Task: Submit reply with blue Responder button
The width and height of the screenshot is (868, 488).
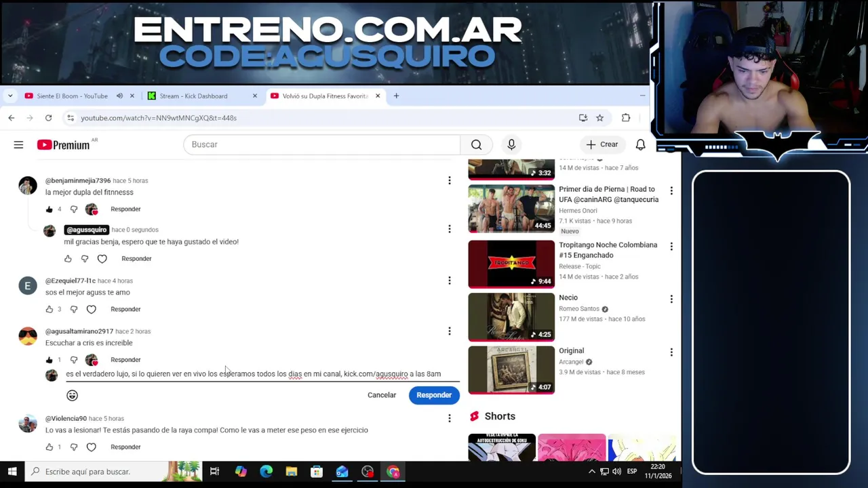Action: tap(434, 395)
